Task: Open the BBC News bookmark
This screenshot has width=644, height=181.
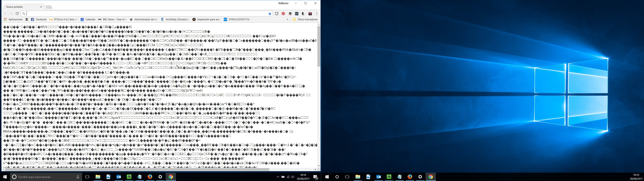Action: click(x=112, y=19)
